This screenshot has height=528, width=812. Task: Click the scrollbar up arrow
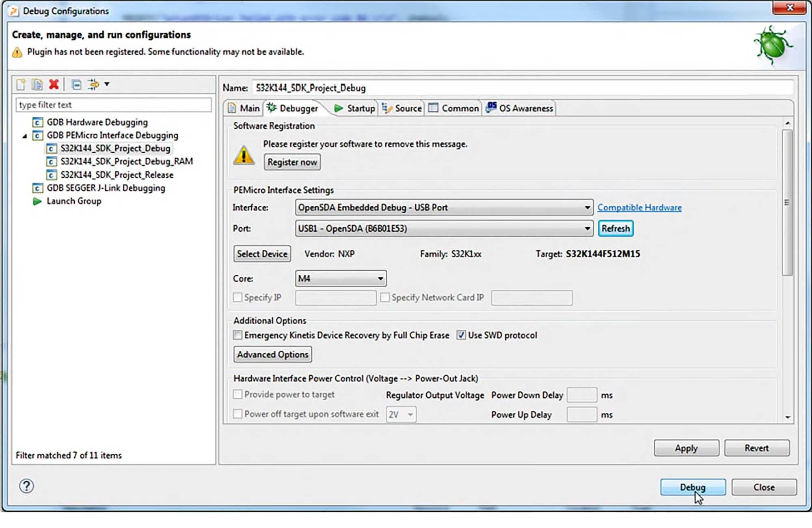(x=788, y=123)
